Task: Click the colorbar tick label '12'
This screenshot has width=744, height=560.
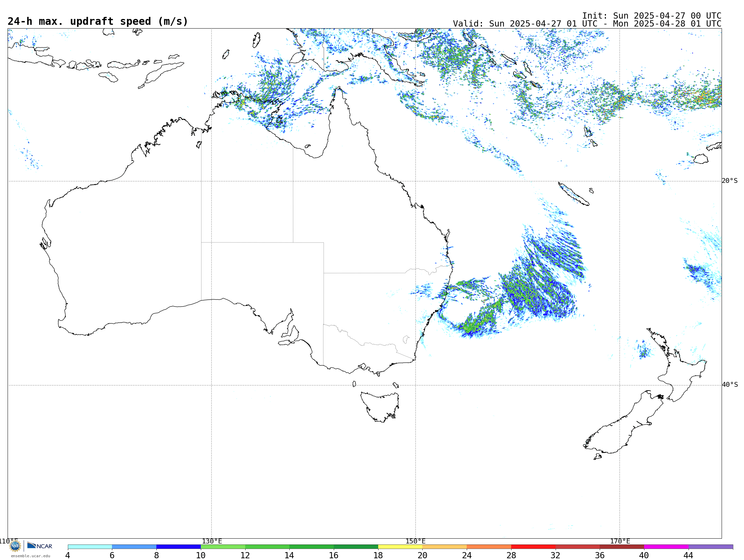Action: [x=245, y=556]
